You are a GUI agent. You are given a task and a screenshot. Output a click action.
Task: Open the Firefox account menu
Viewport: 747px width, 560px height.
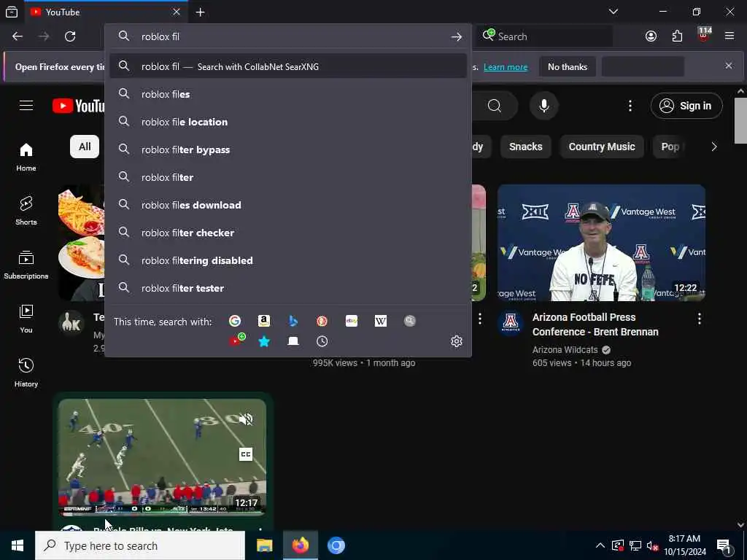[x=651, y=36]
